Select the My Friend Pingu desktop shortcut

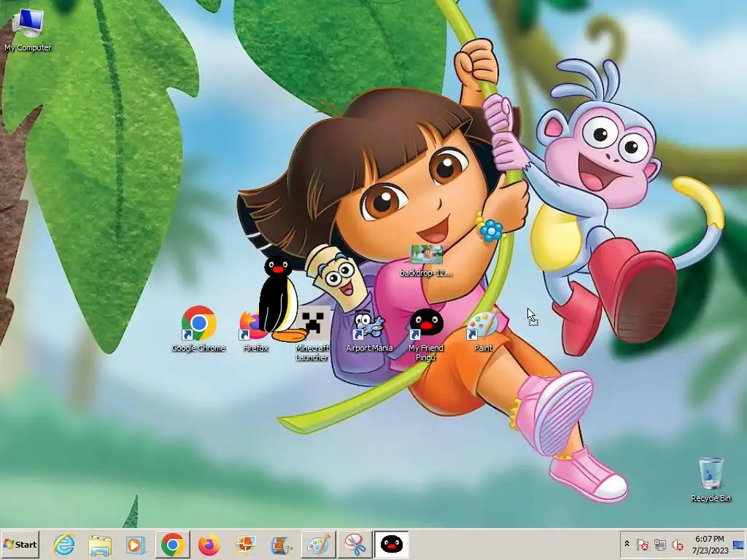426,335
